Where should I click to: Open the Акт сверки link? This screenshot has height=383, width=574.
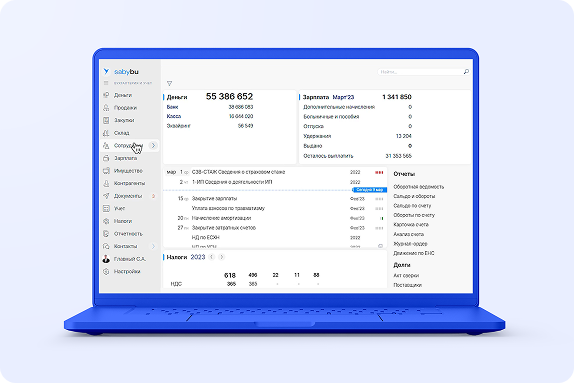click(x=406, y=275)
